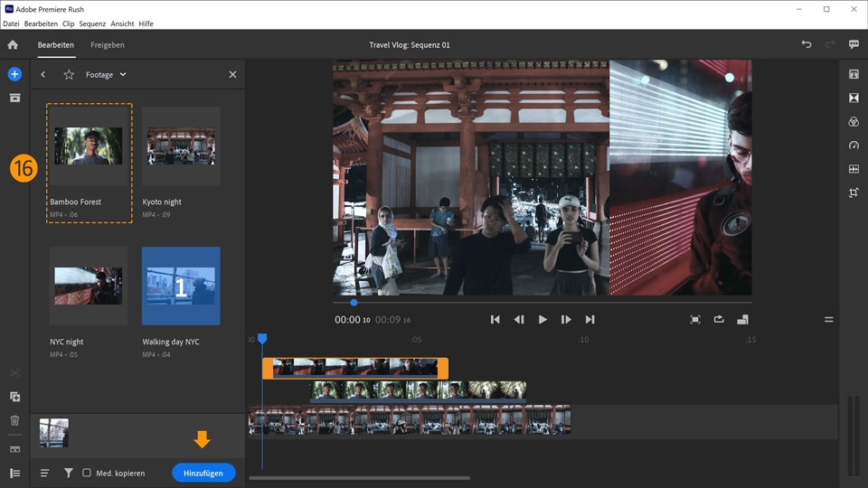This screenshot has height=488, width=868.
Task: Select the NYC night clip thumbnail
Action: click(89, 286)
